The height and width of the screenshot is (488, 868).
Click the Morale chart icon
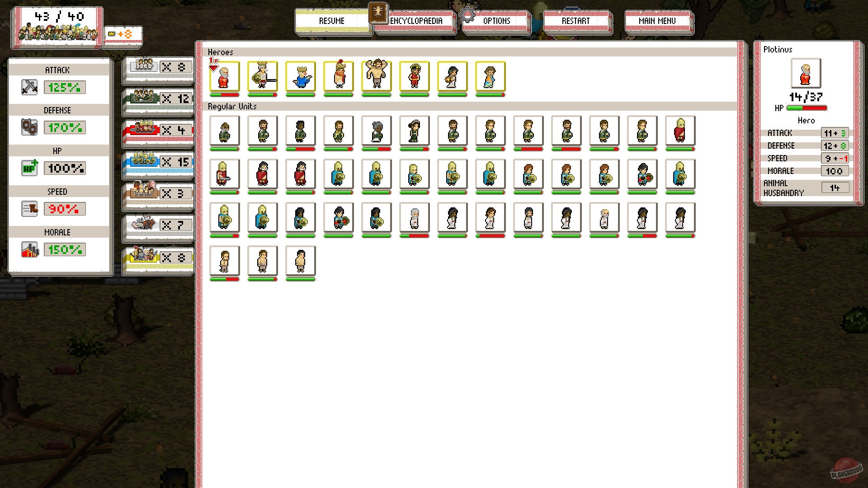pyautogui.click(x=29, y=249)
